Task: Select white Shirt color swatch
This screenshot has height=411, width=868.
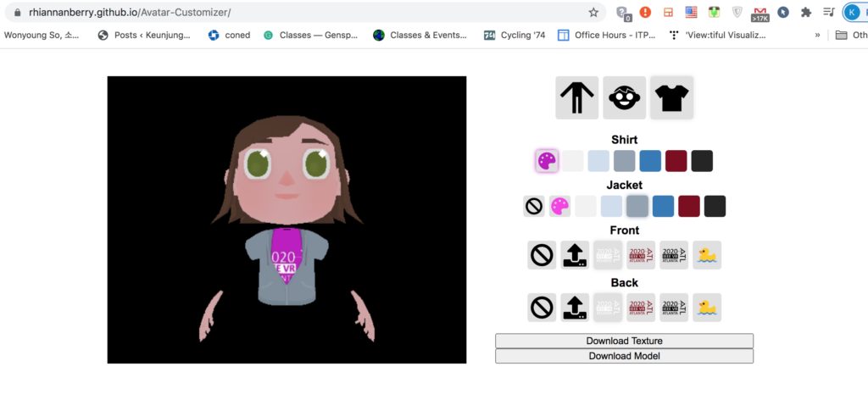Action: click(573, 161)
